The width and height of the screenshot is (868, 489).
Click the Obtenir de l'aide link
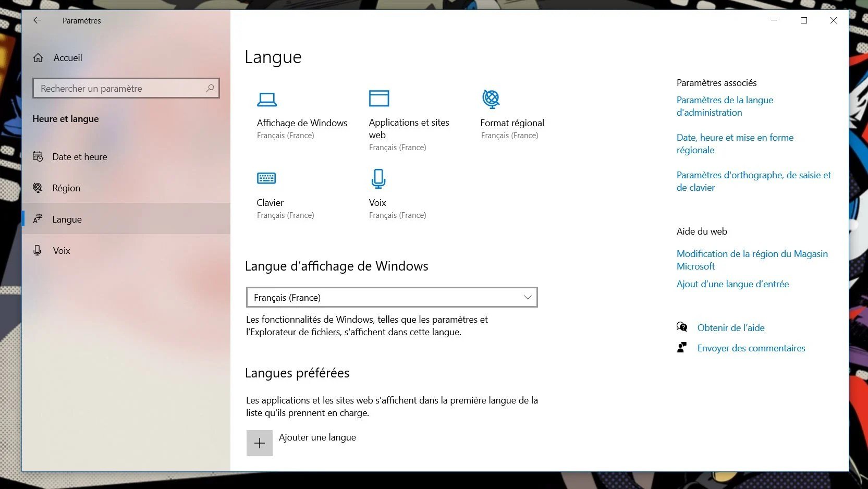pos(731,328)
